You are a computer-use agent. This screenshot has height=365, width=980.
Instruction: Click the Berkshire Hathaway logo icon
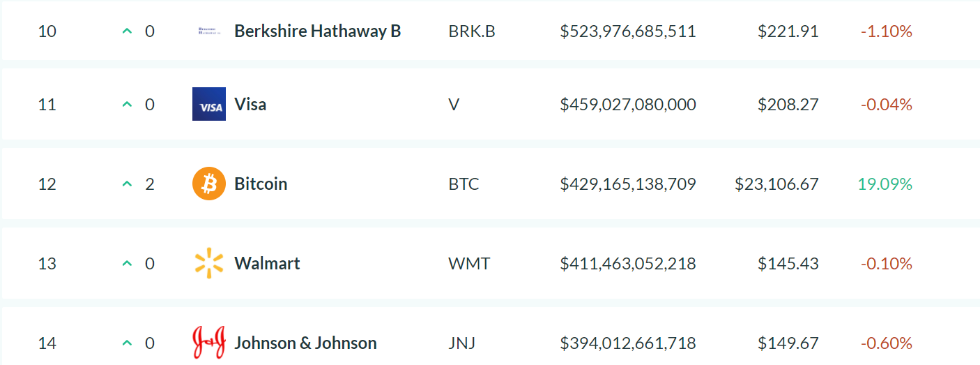[x=209, y=31]
